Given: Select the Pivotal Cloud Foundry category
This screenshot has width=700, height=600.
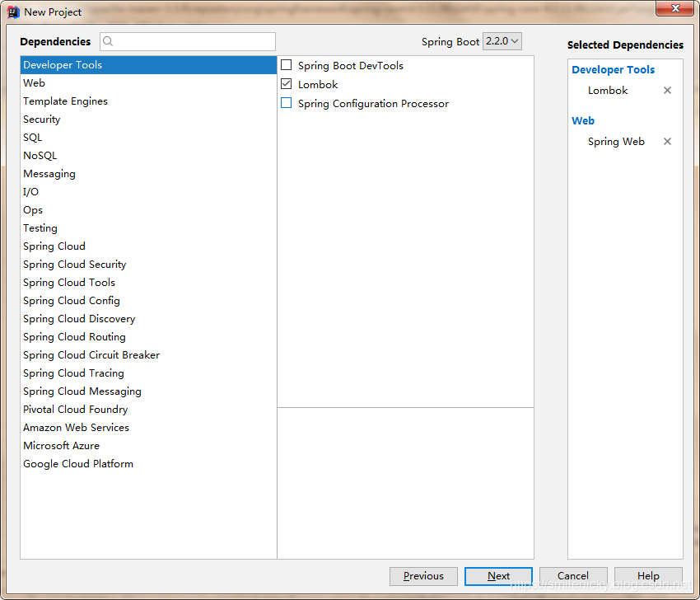Looking at the screenshot, I should tap(148, 410).
